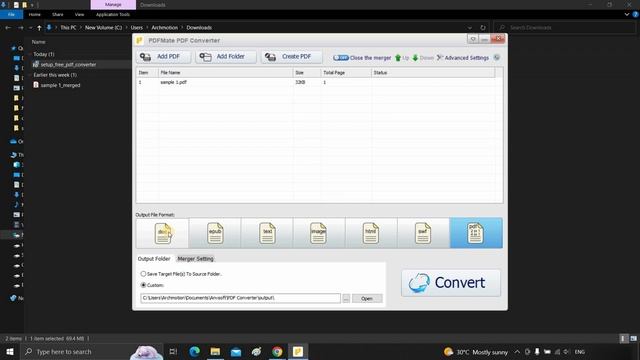
Task: Open the Share ribbon tab in Explorer
Action: (x=58, y=14)
